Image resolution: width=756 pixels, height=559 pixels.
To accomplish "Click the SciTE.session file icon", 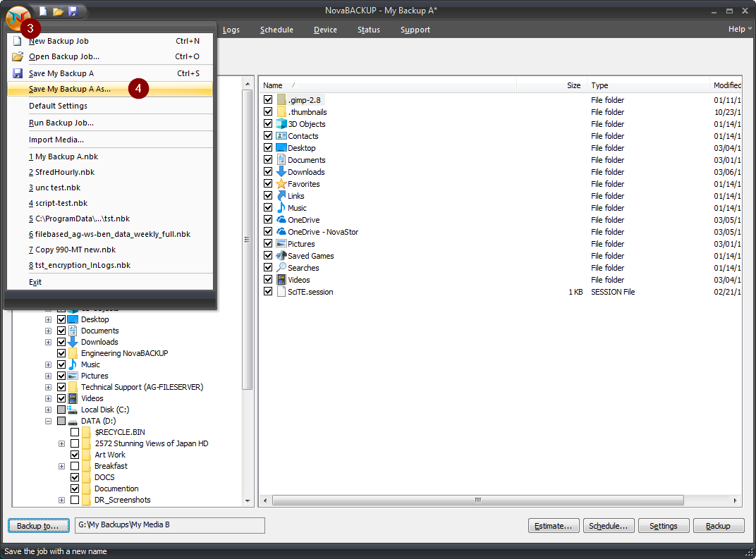I will pyautogui.click(x=281, y=292).
